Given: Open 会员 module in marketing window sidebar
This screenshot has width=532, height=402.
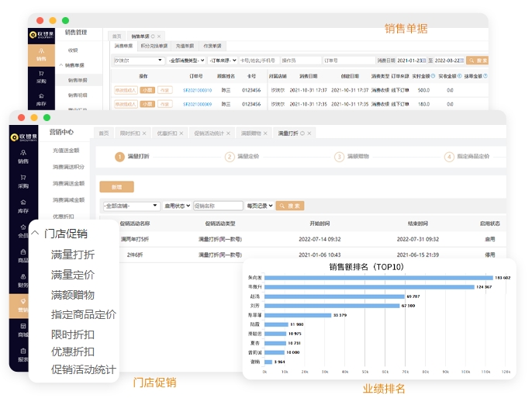Looking at the screenshot, I should pos(23,231).
